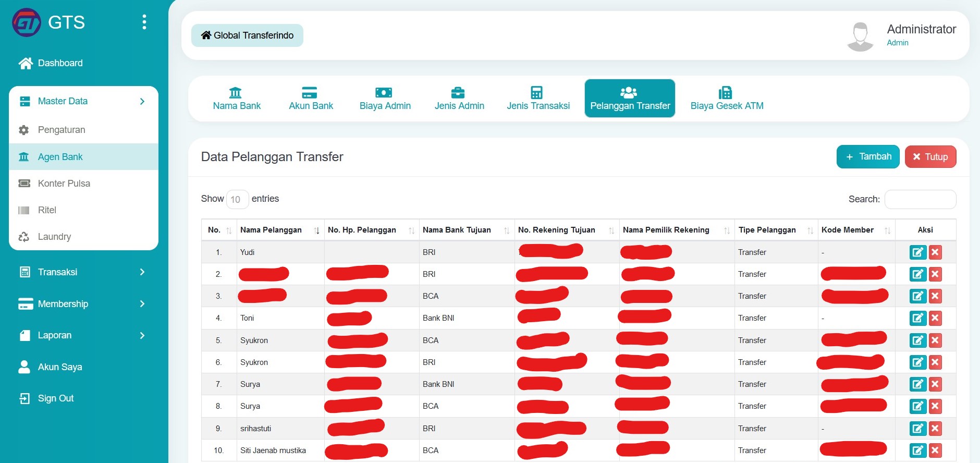Edit row 5 Syukron BCA
The image size is (980, 463).
pos(918,340)
